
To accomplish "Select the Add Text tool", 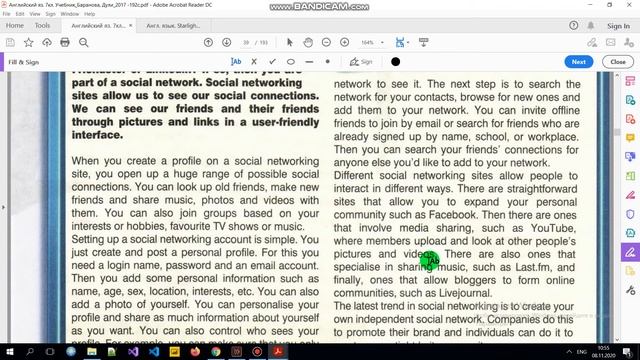I will [x=236, y=62].
